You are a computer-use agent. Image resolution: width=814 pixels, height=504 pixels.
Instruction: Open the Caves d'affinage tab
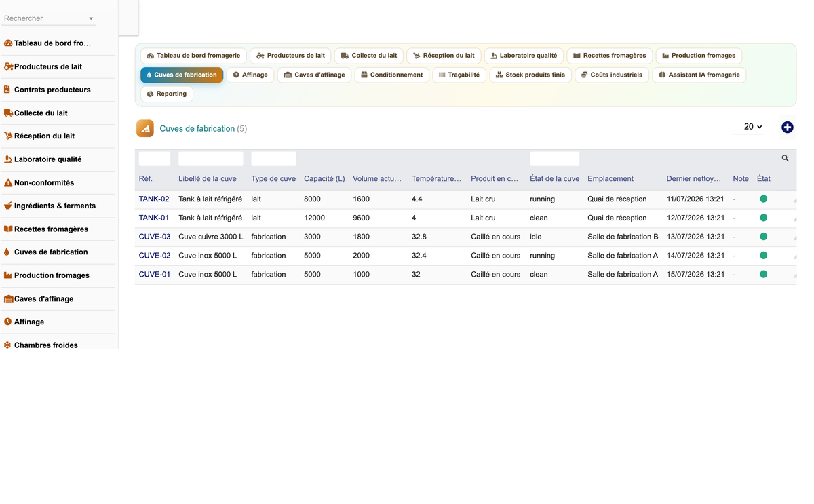pos(314,75)
